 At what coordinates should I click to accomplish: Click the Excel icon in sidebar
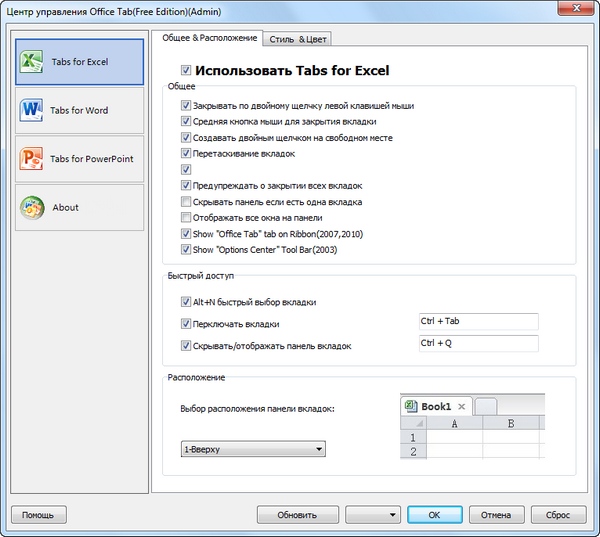point(34,62)
